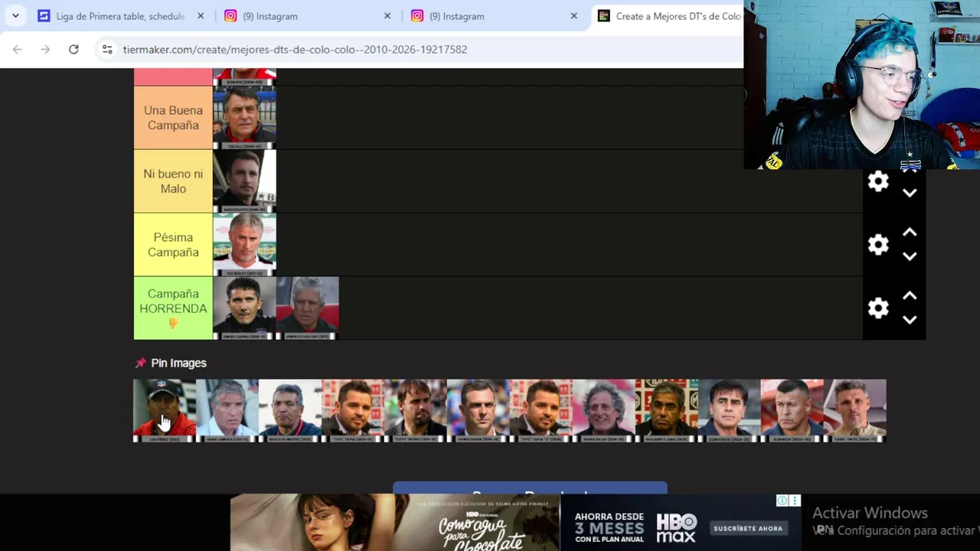Viewport: 980px width, 551px height.
Task: Move Pésima Campaña row down
Action: tap(910, 257)
